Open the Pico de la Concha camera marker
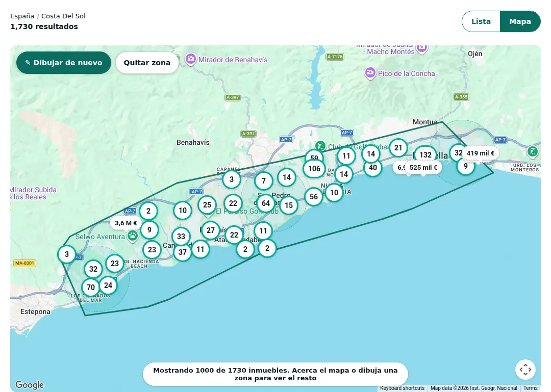Viewport: 551px width, 392px height. (370, 73)
